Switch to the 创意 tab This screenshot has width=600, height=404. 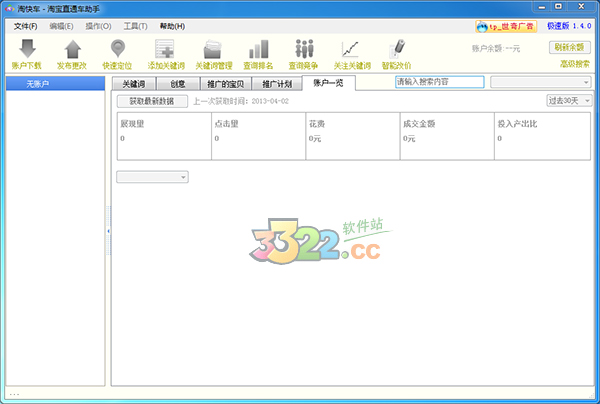pos(178,84)
